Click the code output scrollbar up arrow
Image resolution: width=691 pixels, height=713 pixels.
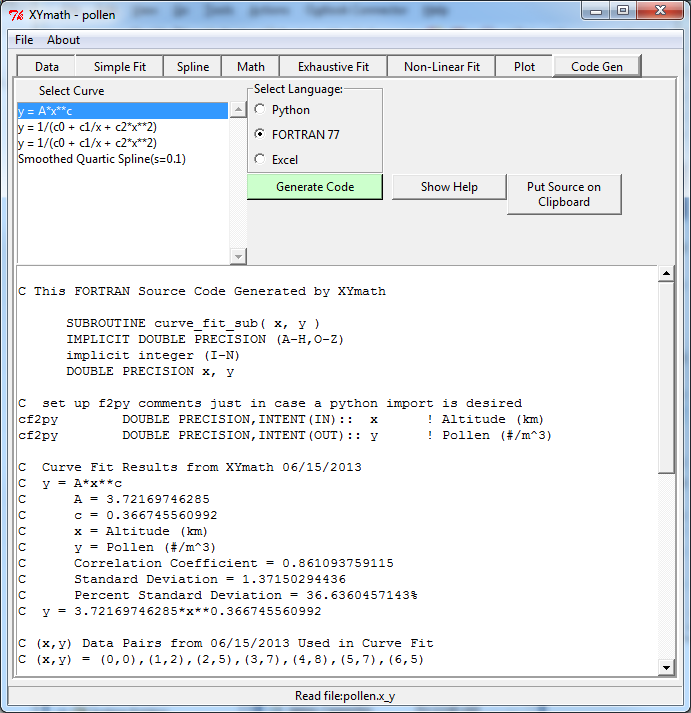coord(666,274)
